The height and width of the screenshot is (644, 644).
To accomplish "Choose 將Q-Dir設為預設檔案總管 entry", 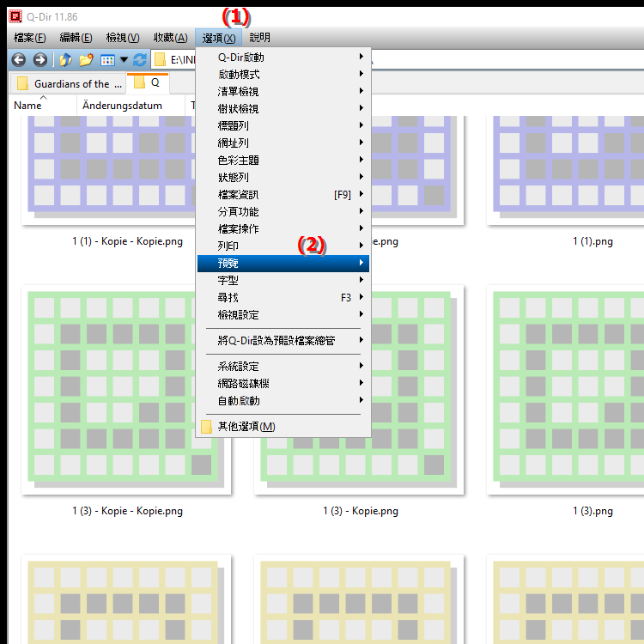I will (283, 341).
